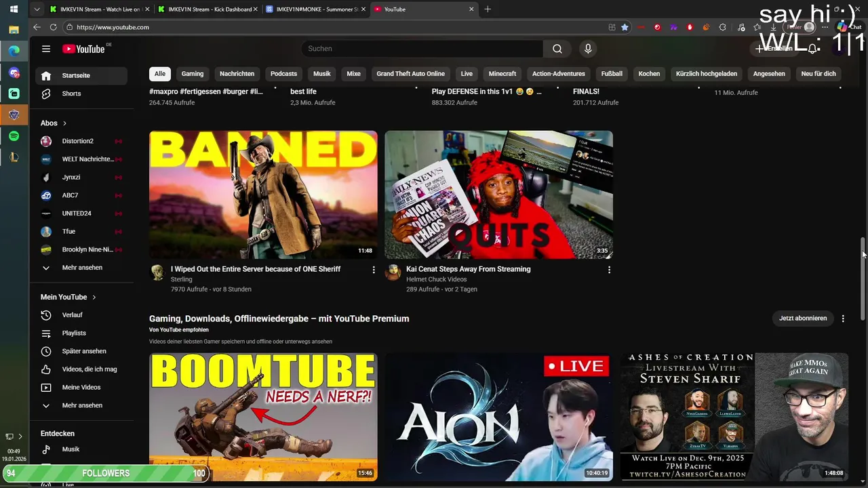Open Verlauf history in sidebar
The height and width of the screenshot is (488, 868).
coord(81,315)
